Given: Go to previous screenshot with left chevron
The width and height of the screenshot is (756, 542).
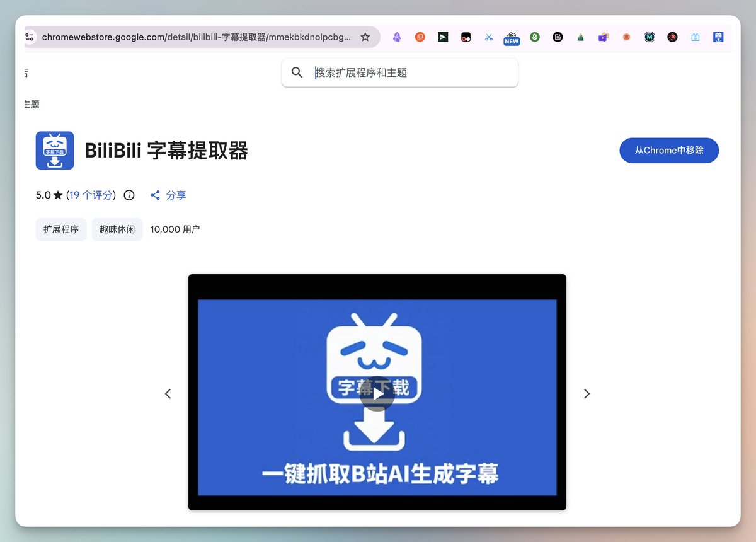Looking at the screenshot, I should (168, 394).
